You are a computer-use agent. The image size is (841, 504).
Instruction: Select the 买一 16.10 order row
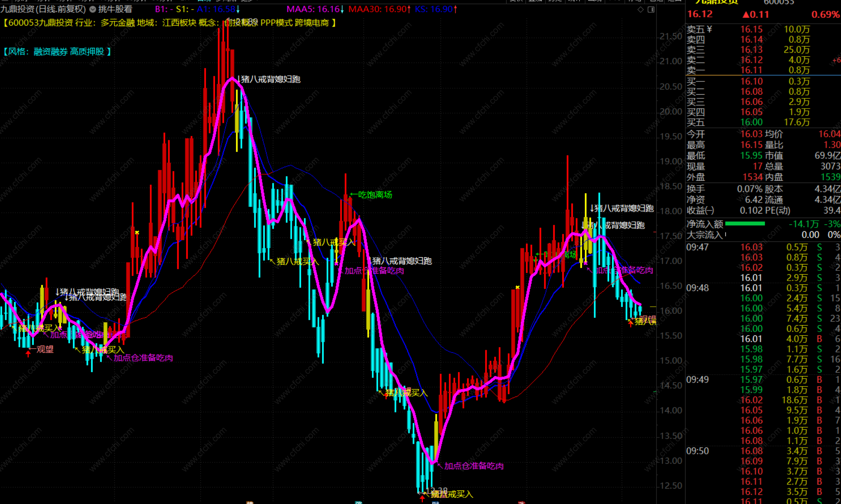pos(751,81)
